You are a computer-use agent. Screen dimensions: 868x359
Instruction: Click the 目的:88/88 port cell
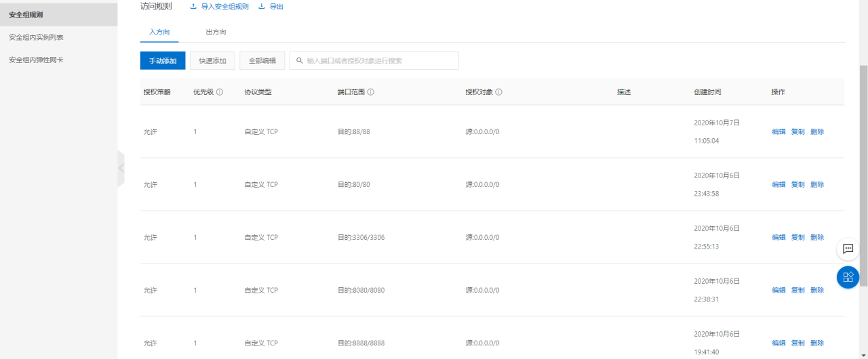tap(354, 132)
